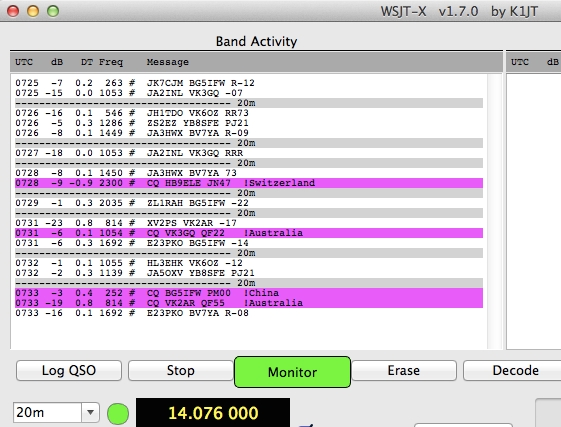Select row JA5OXV YB8SFE PJ21
The height and width of the screenshot is (427, 561).
pyautogui.click(x=249, y=273)
